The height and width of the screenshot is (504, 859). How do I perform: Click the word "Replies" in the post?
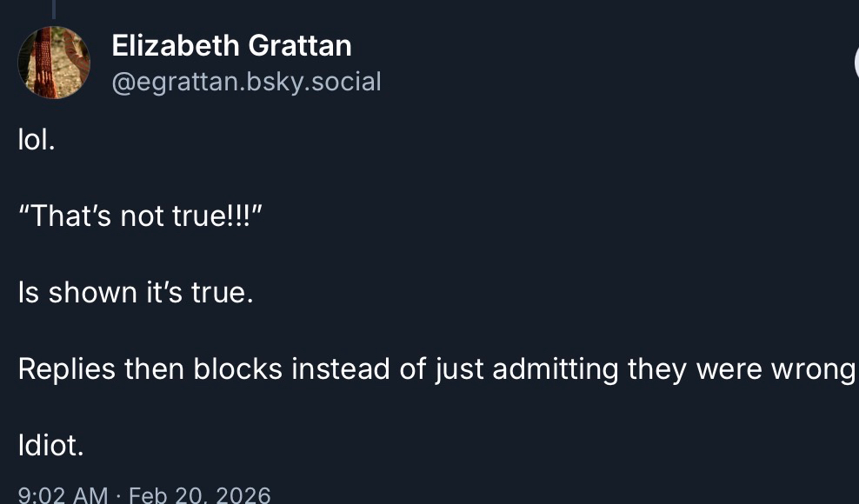point(66,369)
